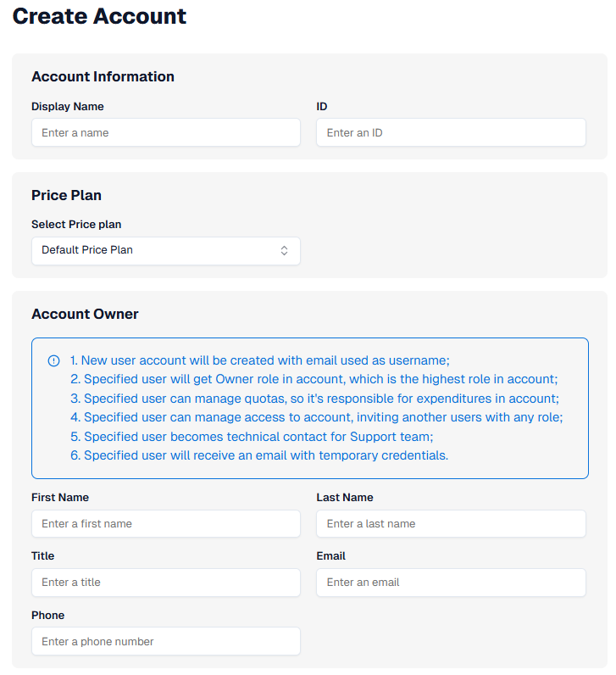Open the Select Price plan dropdown

point(166,250)
